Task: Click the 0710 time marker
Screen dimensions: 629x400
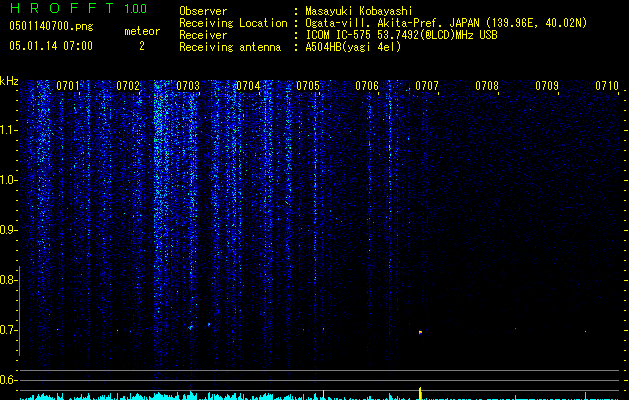Action: click(607, 86)
